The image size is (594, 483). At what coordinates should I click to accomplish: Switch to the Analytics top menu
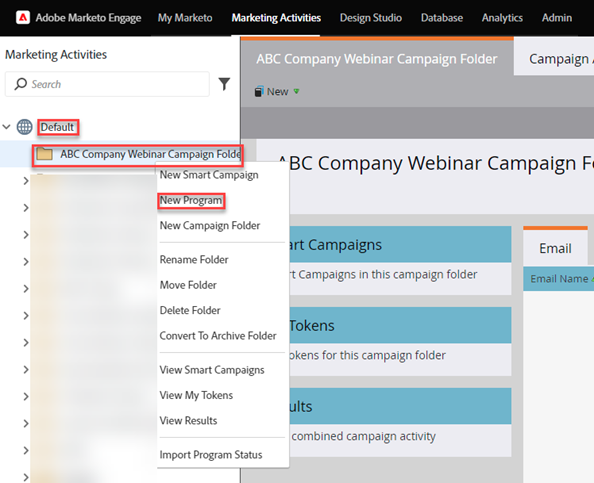(x=502, y=18)
